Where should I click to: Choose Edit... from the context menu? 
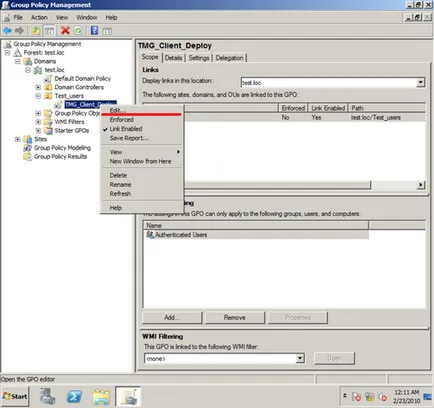142,110
